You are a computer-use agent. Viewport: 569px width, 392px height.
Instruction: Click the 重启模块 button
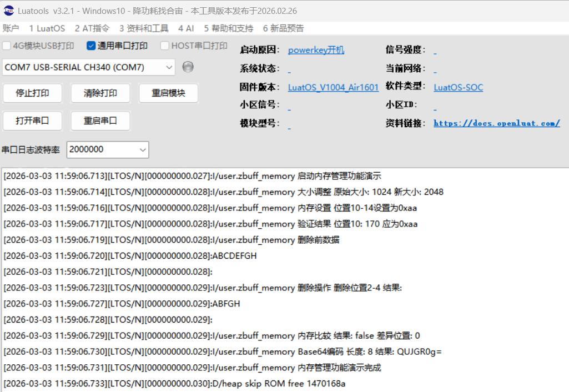click(x=168, y=93)
